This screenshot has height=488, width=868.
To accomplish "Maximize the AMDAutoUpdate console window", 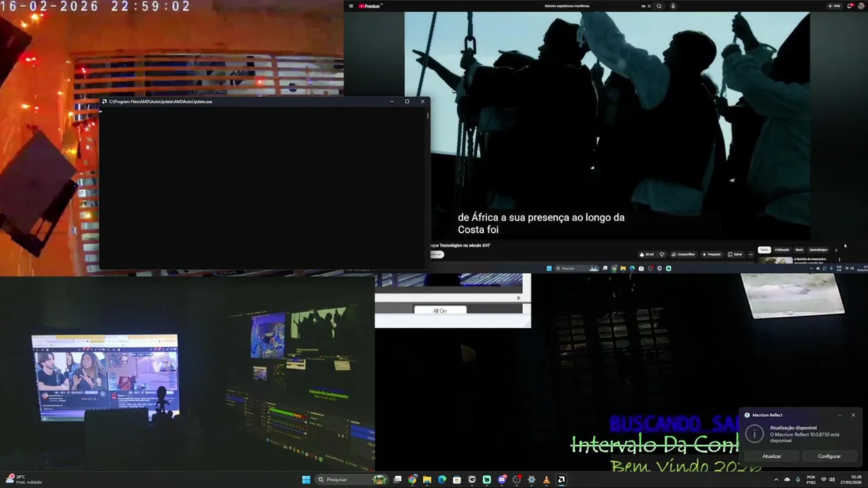I will 407,102.
